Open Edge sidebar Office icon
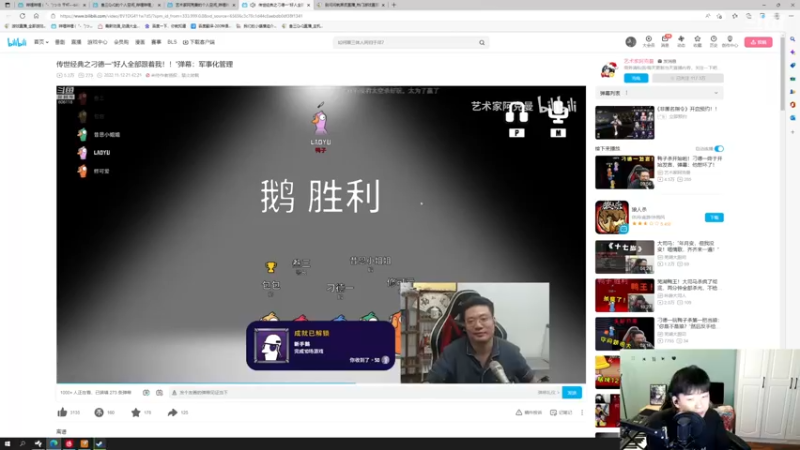Viewport: 800px width, 450px height. [x=792, y=105]
